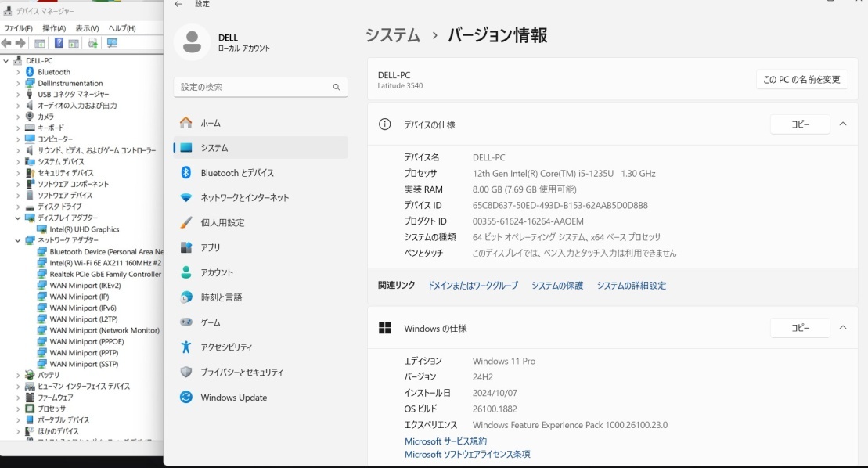
Task: Collapse the ディスプレイ アダプター node arrow
Action: (18, 218)
